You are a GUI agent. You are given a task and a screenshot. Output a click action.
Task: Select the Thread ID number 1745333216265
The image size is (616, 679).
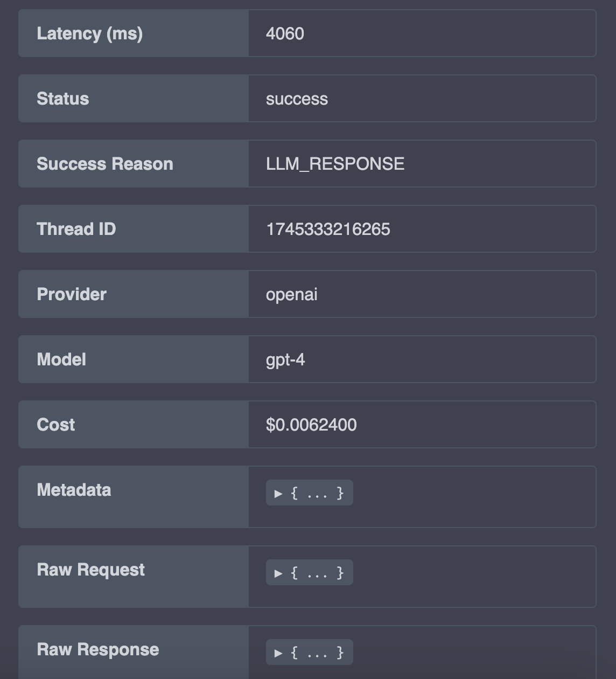[328, 229]
